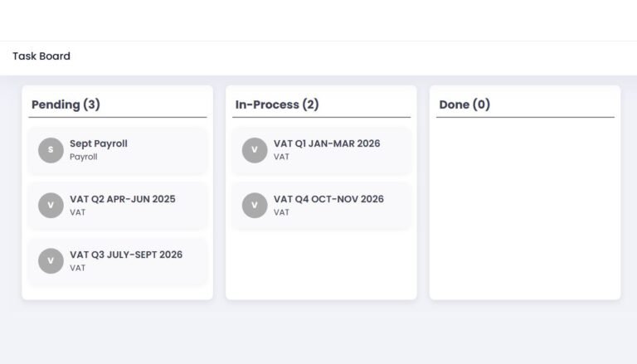
Task: Open the VAT Q1 JAN-MAR 2026 task
Action: coord(327,143)
